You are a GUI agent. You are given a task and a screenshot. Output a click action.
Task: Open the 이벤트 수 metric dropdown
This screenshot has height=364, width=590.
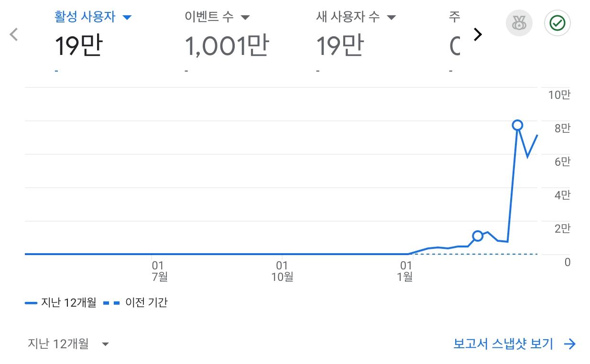coord(245,18)
